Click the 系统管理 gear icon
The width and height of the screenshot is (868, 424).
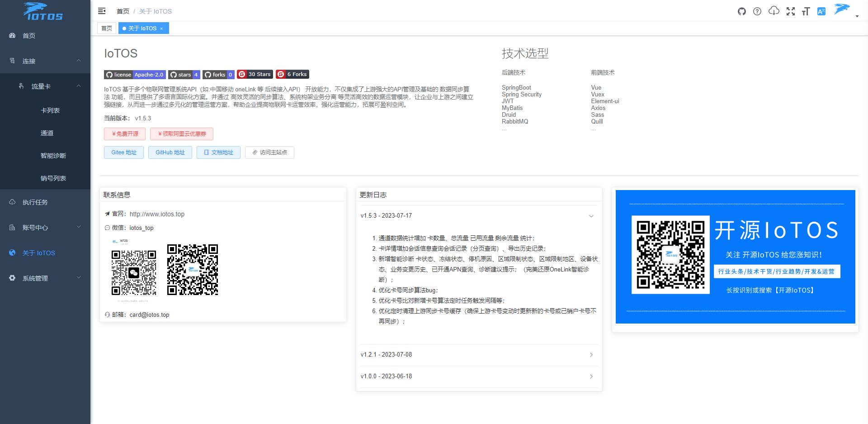pyautogui.click(x=12, y=278)
